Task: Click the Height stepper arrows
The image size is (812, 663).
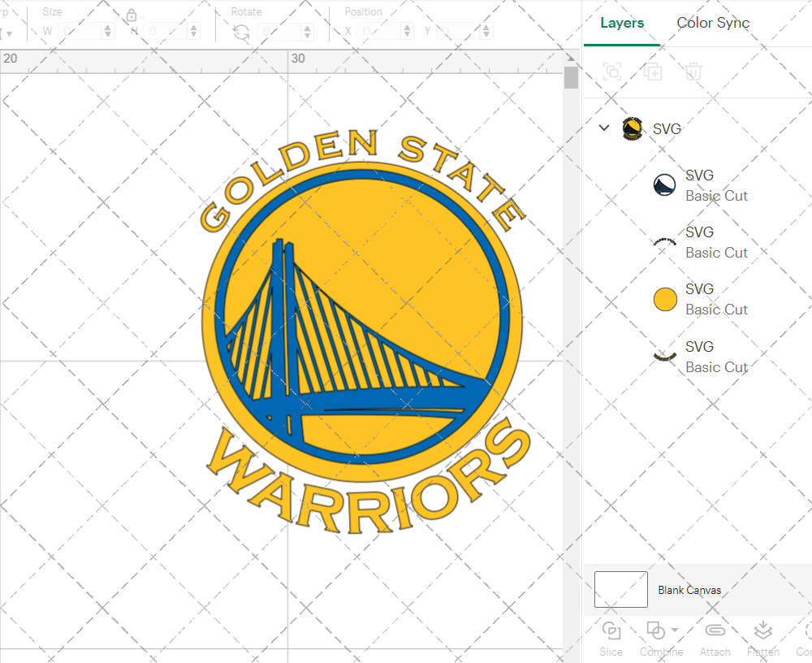Action: tap(194, 31)
